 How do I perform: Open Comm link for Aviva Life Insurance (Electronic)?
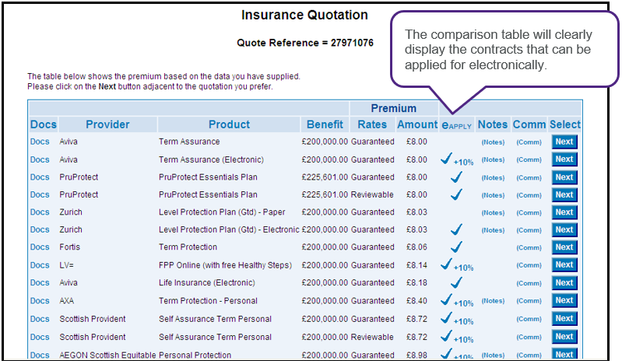tap(529, 283)
